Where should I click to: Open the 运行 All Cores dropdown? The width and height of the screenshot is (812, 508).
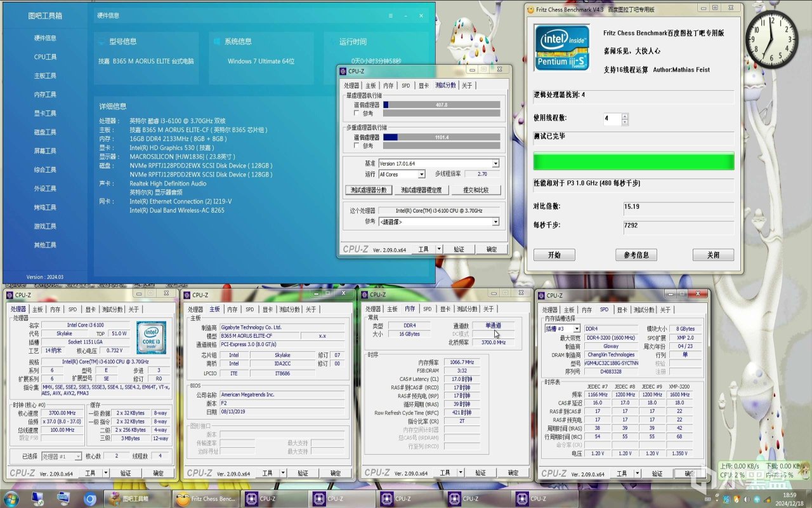pyautogui.click(x=421, y=174)
